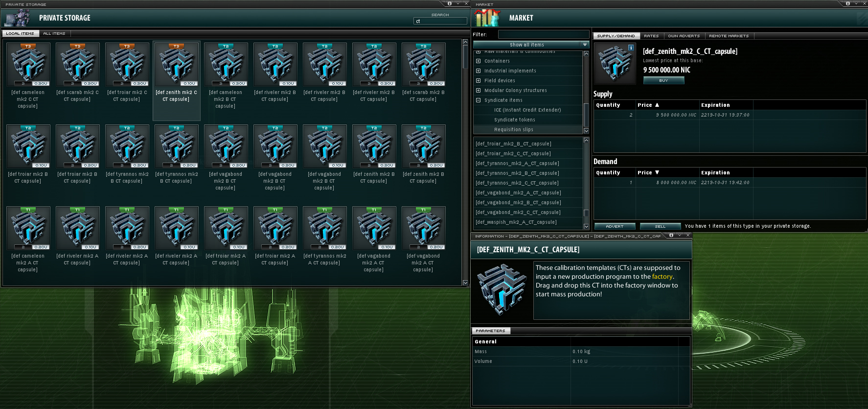Screen dimensions: 868x409
Task: Select demand row priced 8 000 000.00 NIC
Action: point(730,183)
